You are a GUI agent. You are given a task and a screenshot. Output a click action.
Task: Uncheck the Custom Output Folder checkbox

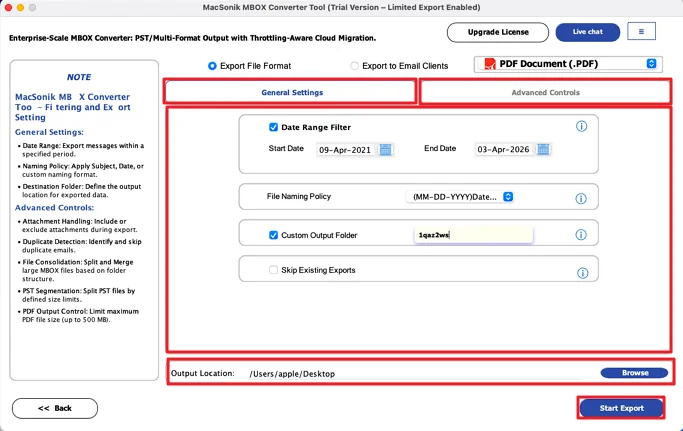pos(273,235)
